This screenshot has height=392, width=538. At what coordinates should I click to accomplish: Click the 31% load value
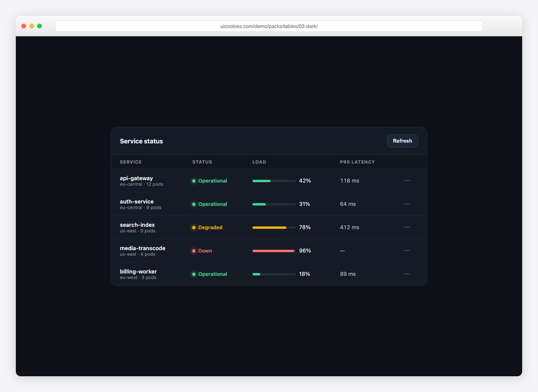click(x=304, y=204)
